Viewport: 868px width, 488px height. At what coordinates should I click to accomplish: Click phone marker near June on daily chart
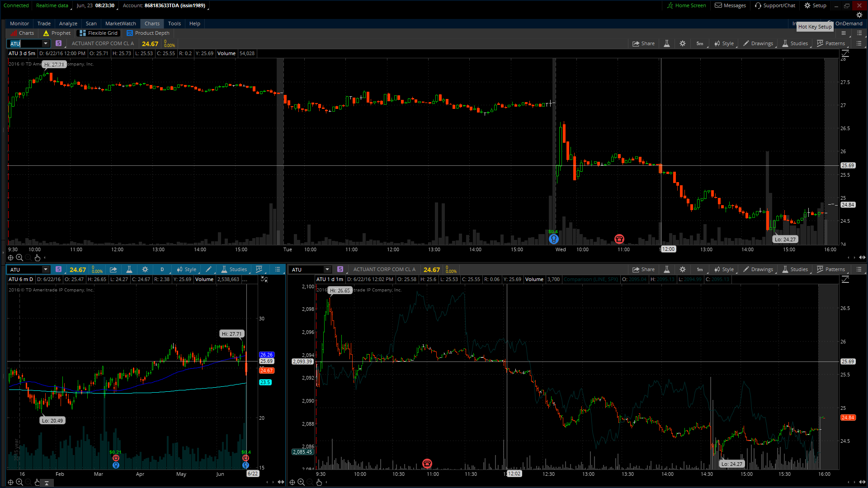tap(245, 458)
